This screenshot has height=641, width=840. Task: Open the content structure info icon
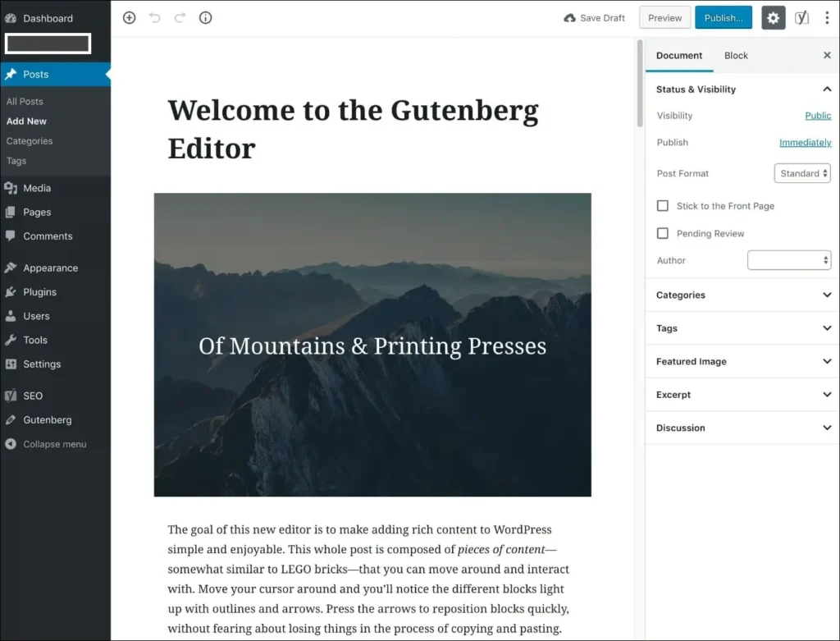click(205, 18)
